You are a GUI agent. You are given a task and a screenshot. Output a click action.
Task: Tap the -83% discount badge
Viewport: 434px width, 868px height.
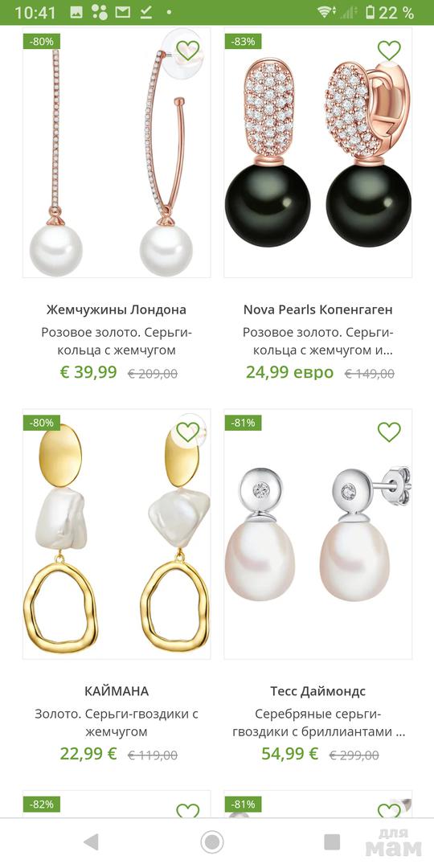(x=243, y=41)
